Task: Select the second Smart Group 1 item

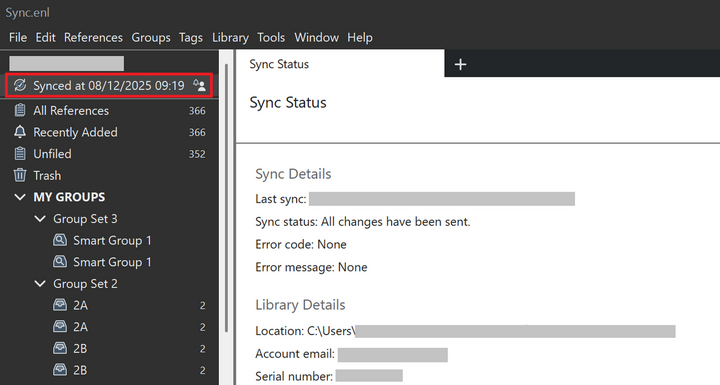Action: pyautogui.click(x=109, y=262)
